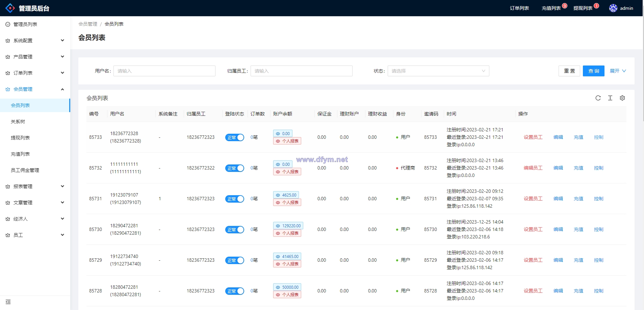Toggle login status switch for 85728

click(235, 291)
